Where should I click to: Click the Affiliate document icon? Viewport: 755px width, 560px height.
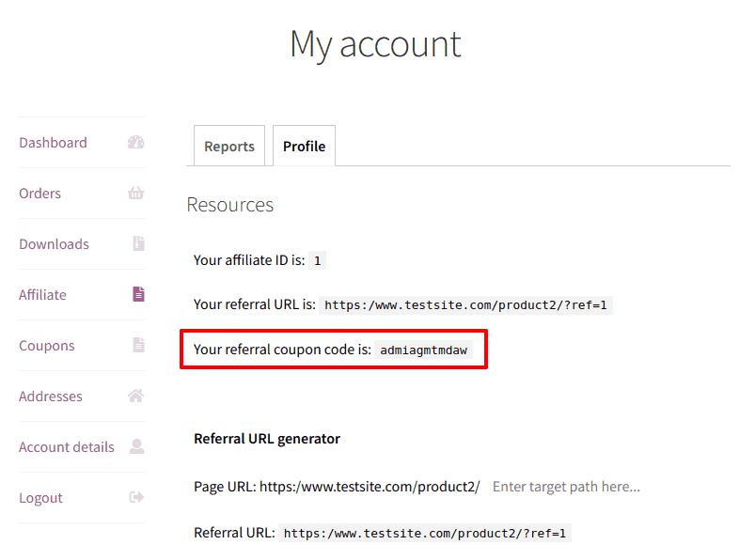point(138,294)
